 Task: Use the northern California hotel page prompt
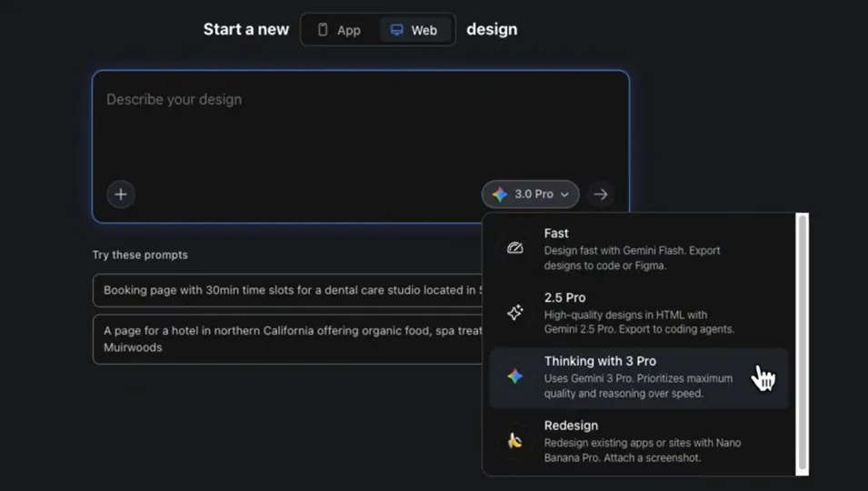point(288,339)
